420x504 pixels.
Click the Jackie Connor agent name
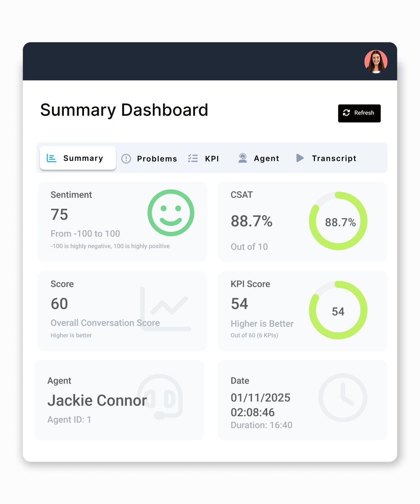97,400
